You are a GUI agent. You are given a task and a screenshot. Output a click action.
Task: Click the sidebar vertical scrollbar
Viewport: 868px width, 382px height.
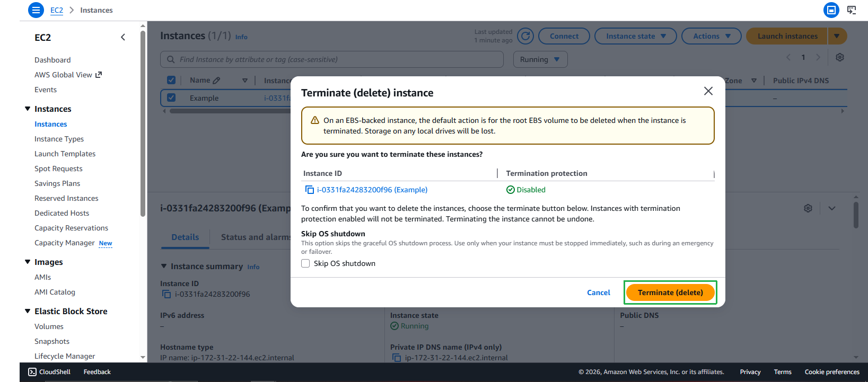[x=143, y=123]
